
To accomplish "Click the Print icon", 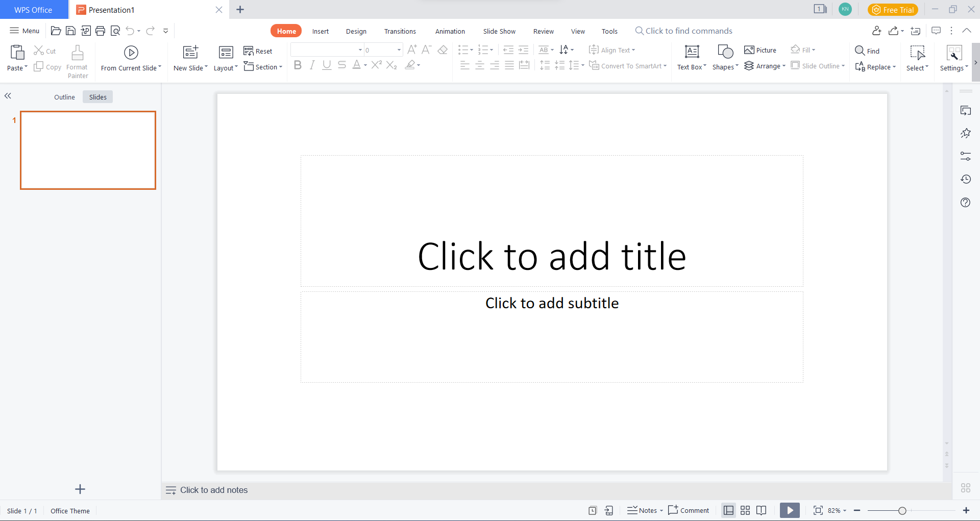I will coord(101,31).
